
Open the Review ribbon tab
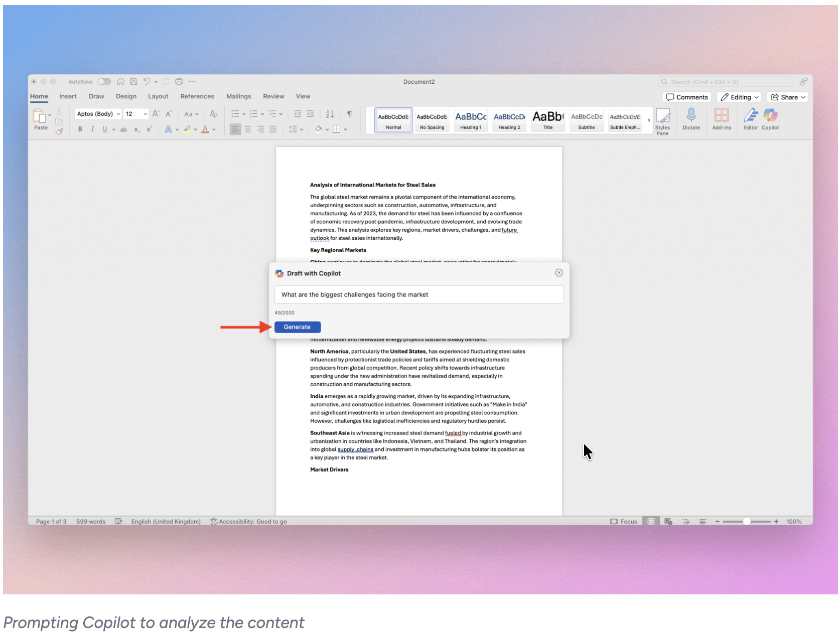[x=273, y=96]
